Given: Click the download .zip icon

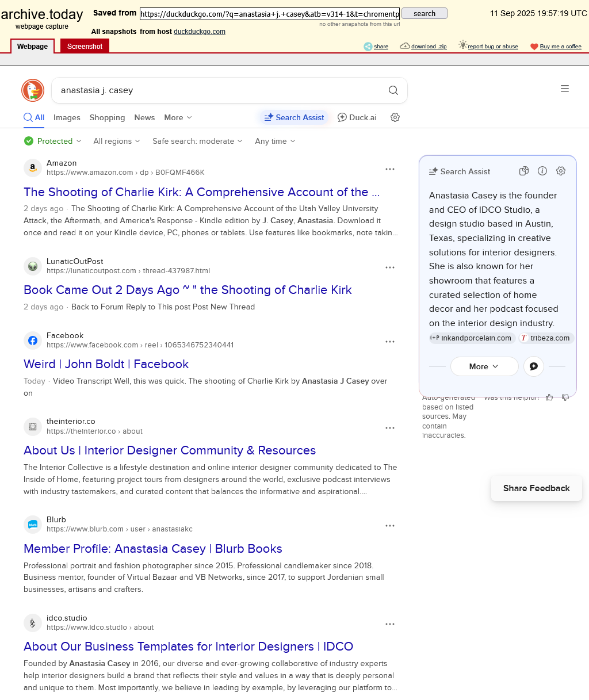Looking at the screenshot, I should (x=405, y=46).
